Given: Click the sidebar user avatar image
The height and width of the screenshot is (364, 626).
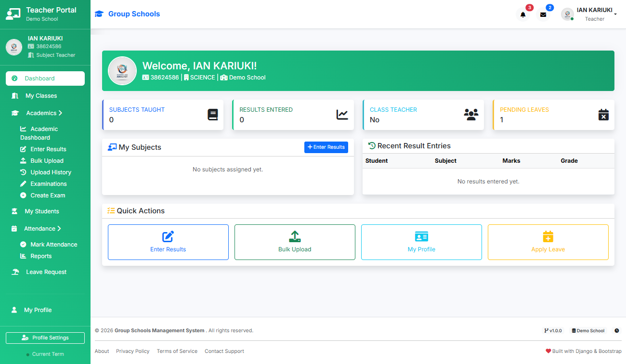Looking at the screenshot, I should click(14, 47).
